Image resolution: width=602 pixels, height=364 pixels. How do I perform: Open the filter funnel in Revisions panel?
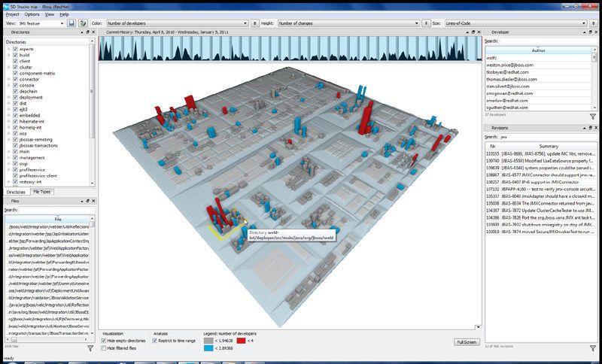coord(593,348)
